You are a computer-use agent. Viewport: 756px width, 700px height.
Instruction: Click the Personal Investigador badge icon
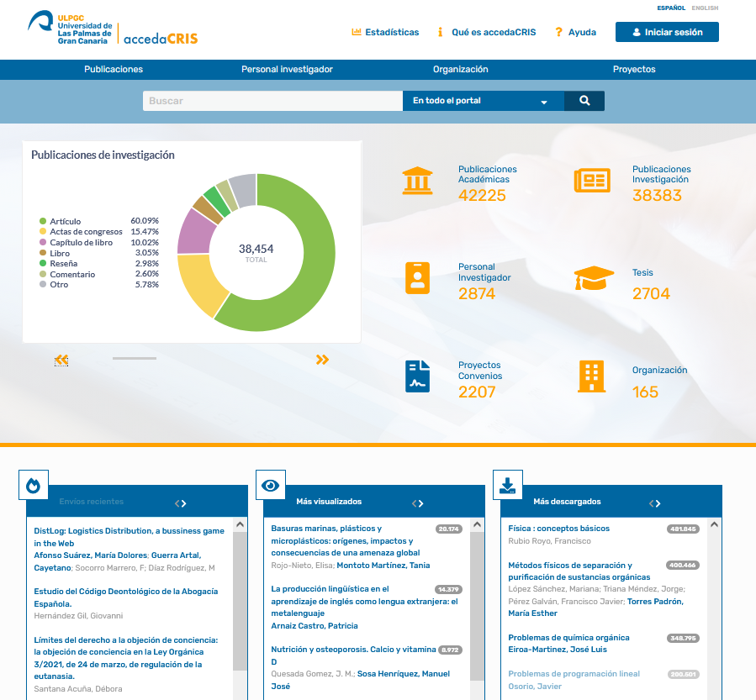[418, 278]
